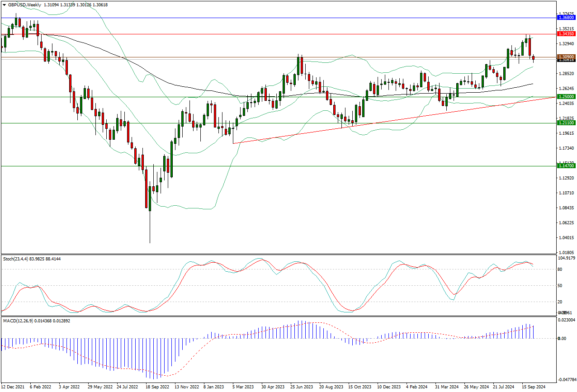
Task: Click the 18 Sep 2022 date label
Action: tap(158, 387)
